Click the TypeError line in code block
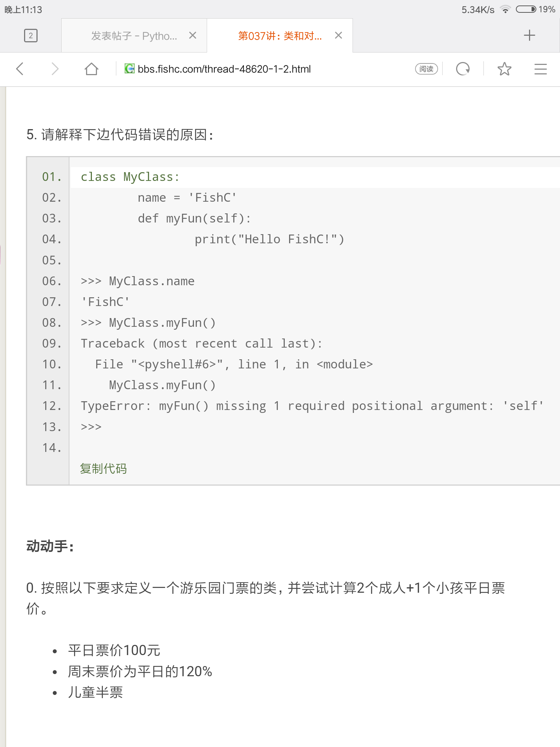 pyautogui.click(x=312, y=406)
